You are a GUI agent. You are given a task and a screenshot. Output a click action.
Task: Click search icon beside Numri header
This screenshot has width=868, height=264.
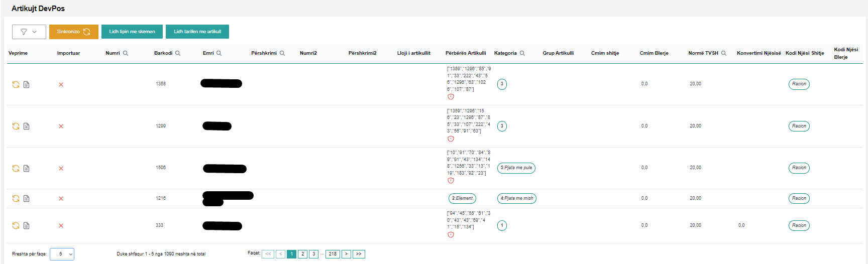coord(126,53)
